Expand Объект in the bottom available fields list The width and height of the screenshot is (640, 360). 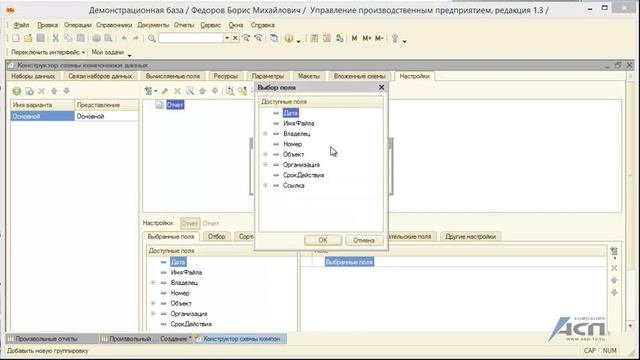(x=153, y=303)
